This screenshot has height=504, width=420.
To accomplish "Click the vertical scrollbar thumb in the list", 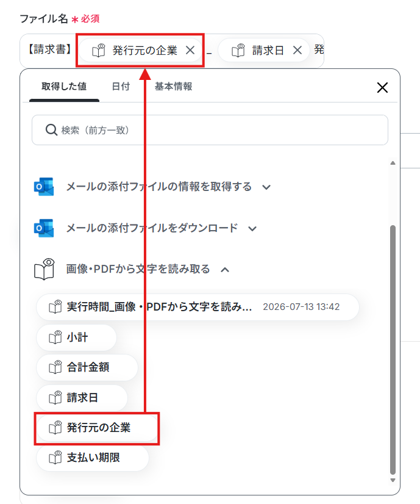I will [x=393, y=350].
